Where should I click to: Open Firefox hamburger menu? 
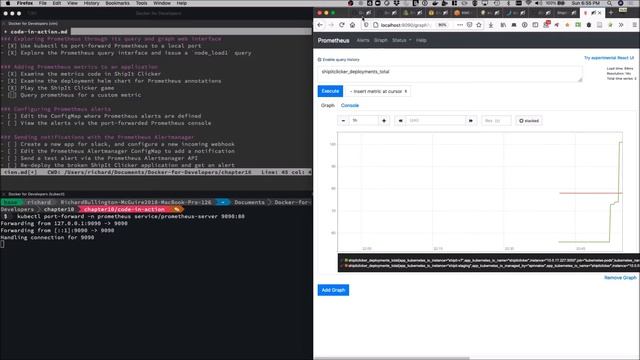pyautogui.click(x=635, y=25)
